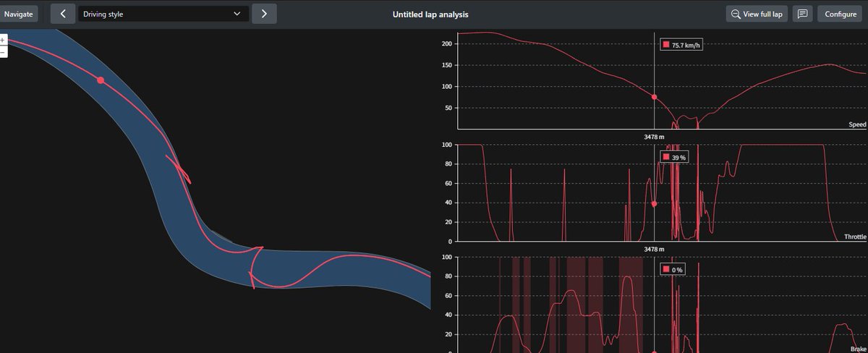Zoom in the track map
Image resolution: width=868 pixels, height=353 pixels.
point(3,41)
